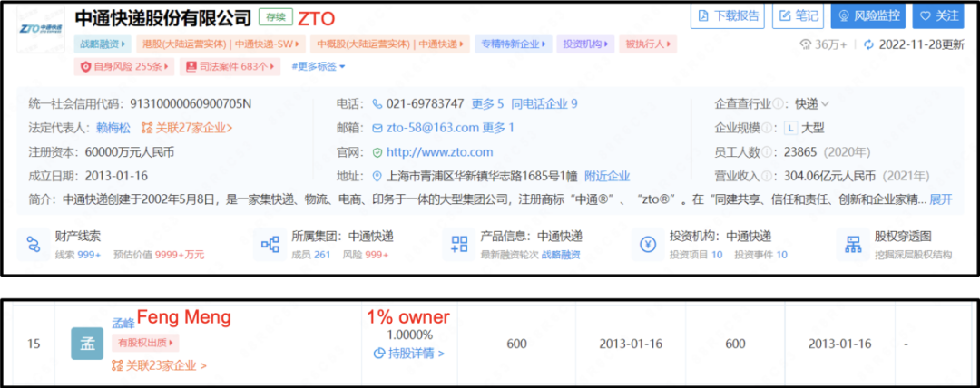Open 关联23家企业 link for 孟峰
Image resolution: width=980 pixels, height=388 pixels.
click(164, 365)
